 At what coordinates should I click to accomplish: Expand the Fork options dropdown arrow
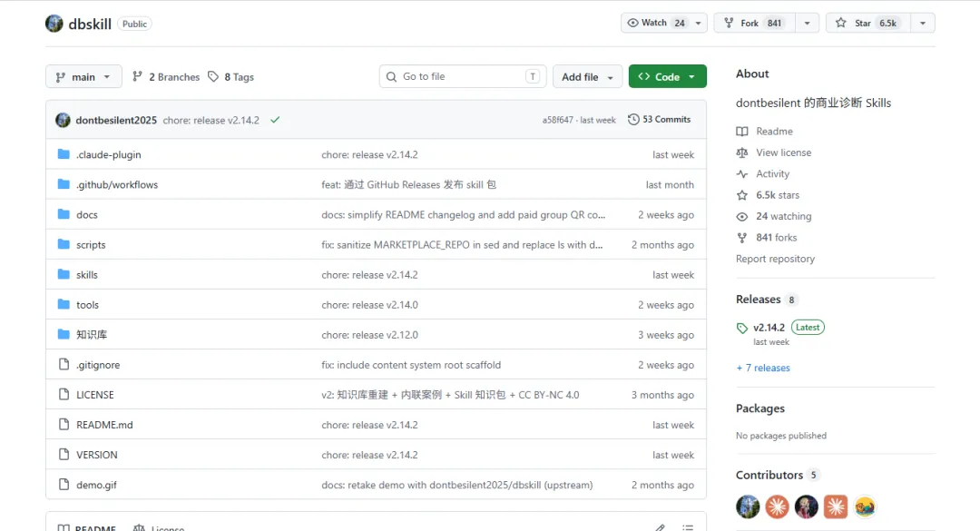pyautogui.click(x=807, y=23)
